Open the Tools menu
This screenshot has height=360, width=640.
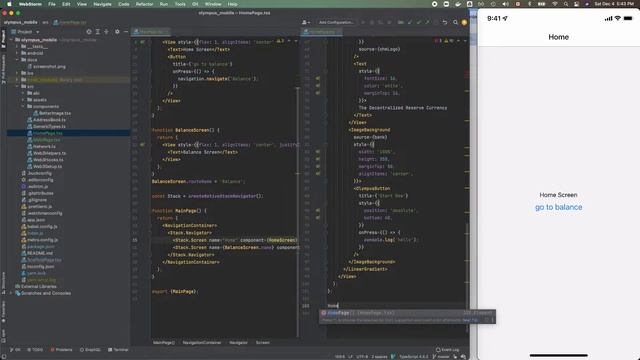(180, 4)
